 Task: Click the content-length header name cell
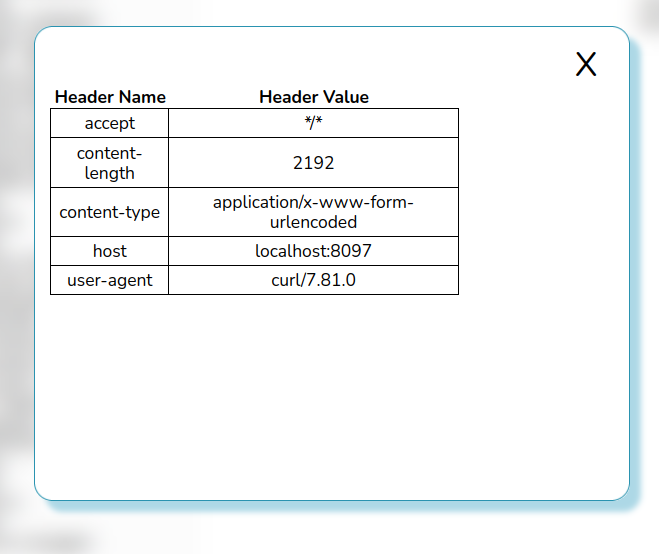[110, 163]
